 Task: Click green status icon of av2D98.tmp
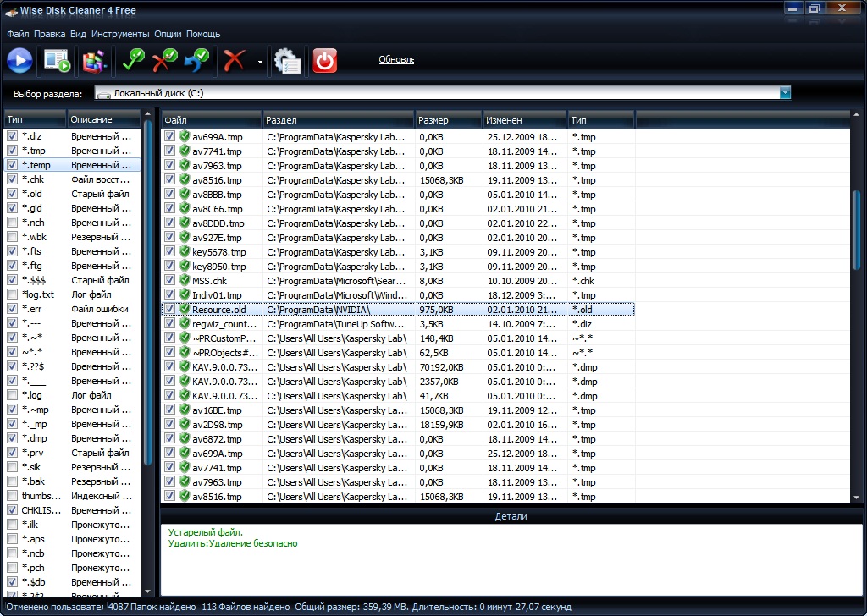185,424
